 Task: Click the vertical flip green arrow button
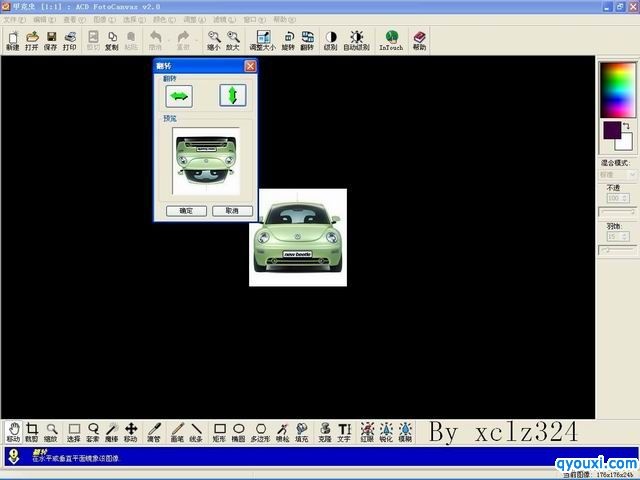coord(232,96)
